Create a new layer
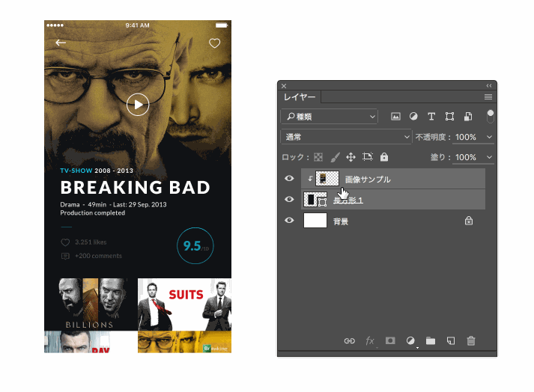534x392 pixels. (451, 340)
